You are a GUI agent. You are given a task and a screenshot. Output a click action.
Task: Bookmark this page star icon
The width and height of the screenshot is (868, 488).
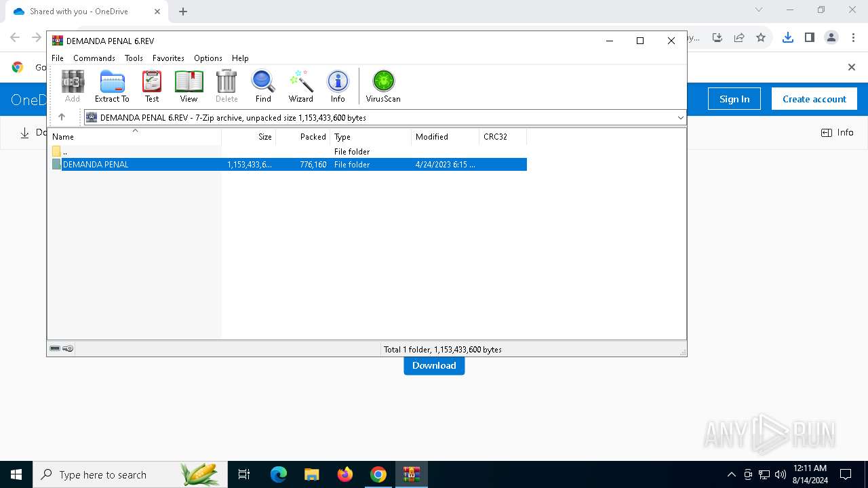pyautogui.click(x=761, y=38)
